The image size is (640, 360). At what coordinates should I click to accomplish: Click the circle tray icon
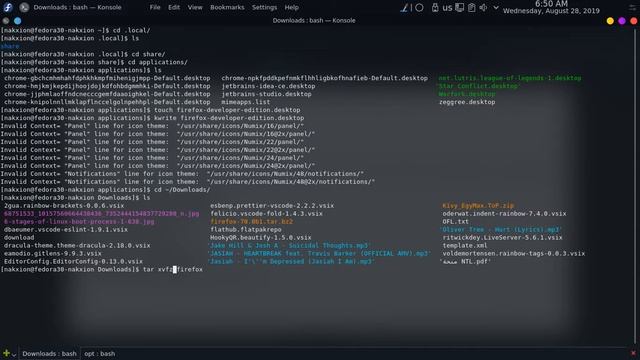coord(419,7)
